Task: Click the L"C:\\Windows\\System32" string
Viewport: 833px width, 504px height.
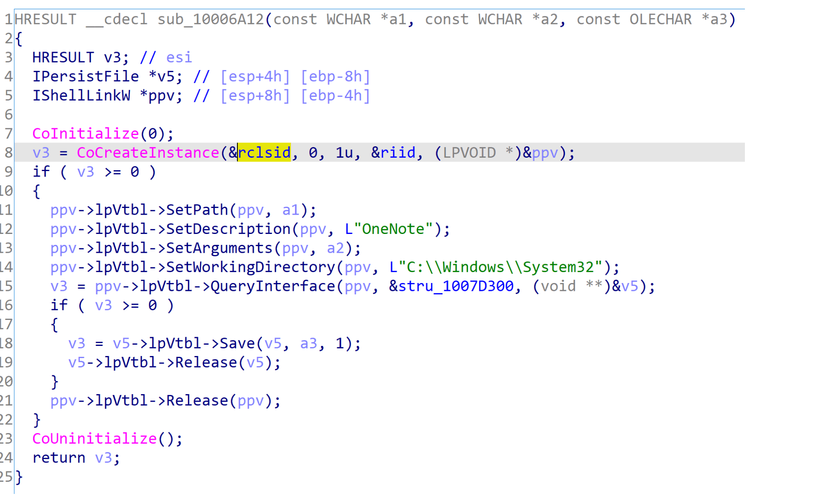Action: pos(496,267)
